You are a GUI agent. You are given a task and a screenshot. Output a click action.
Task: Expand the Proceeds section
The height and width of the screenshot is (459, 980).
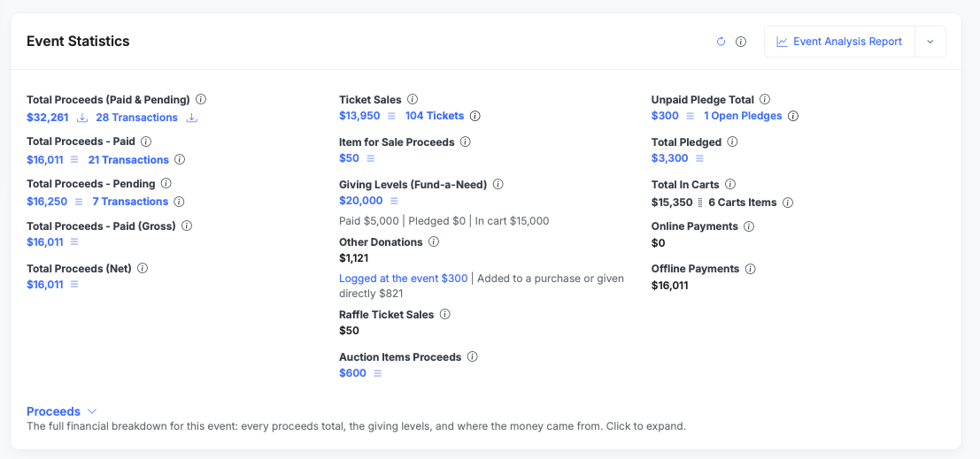pyautogui.click(x=61, y=411)
